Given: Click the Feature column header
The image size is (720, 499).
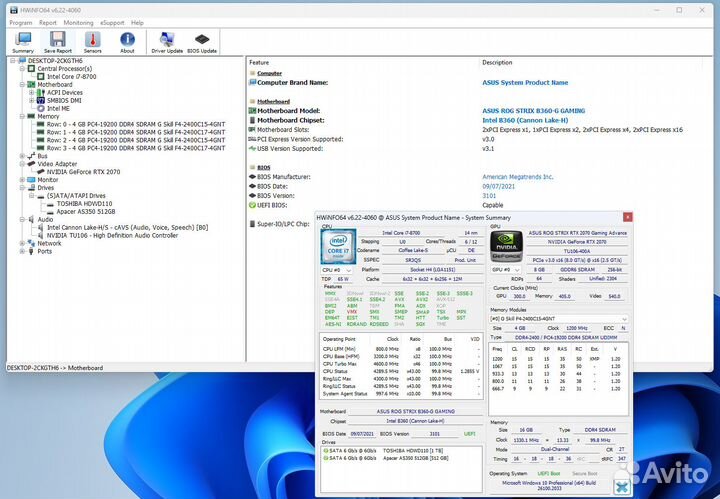Looking at the screenshot, I should (259, 62).
